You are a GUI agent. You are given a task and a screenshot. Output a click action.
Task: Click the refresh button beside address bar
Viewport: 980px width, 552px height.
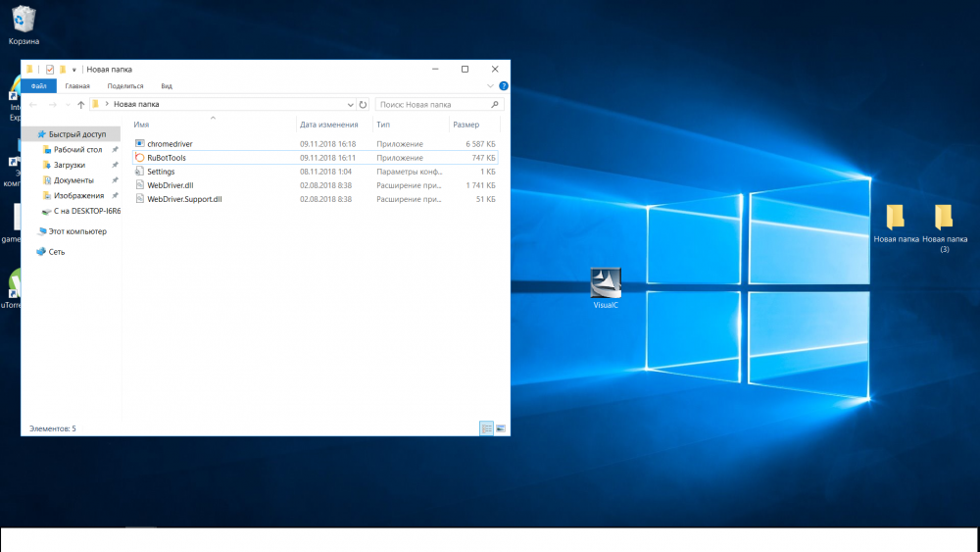click(x=363, y=104)
